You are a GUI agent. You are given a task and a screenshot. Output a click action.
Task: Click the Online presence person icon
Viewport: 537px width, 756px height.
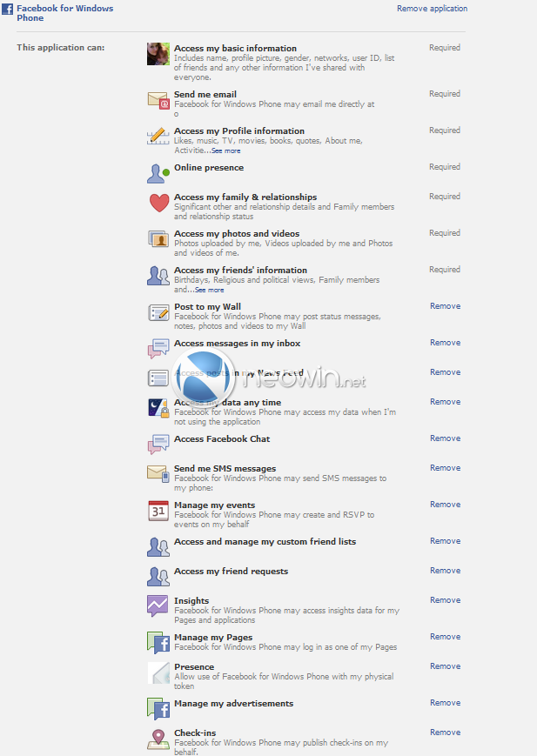[158, 173]
